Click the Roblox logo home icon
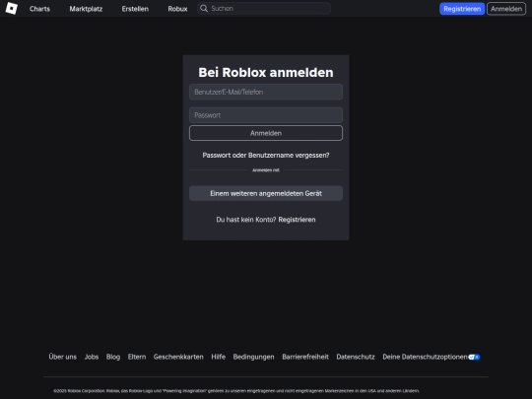532x399 pixels. (x=12, y=8)
